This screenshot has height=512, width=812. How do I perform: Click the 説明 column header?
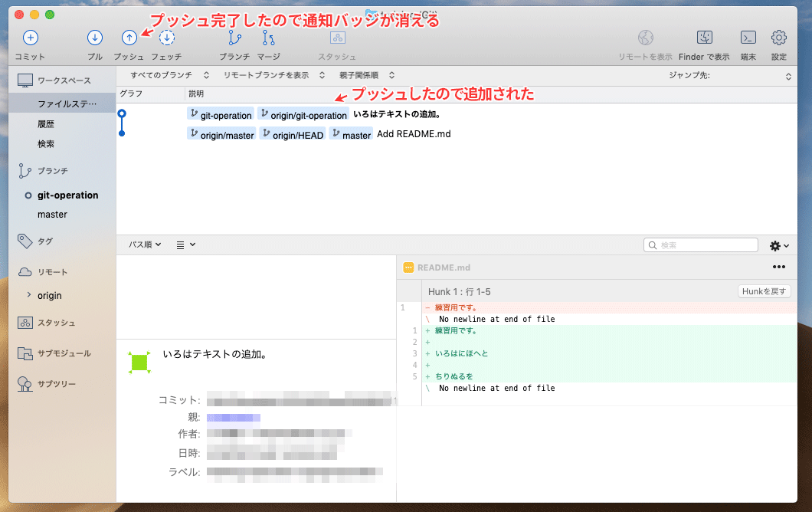point(196,94)
